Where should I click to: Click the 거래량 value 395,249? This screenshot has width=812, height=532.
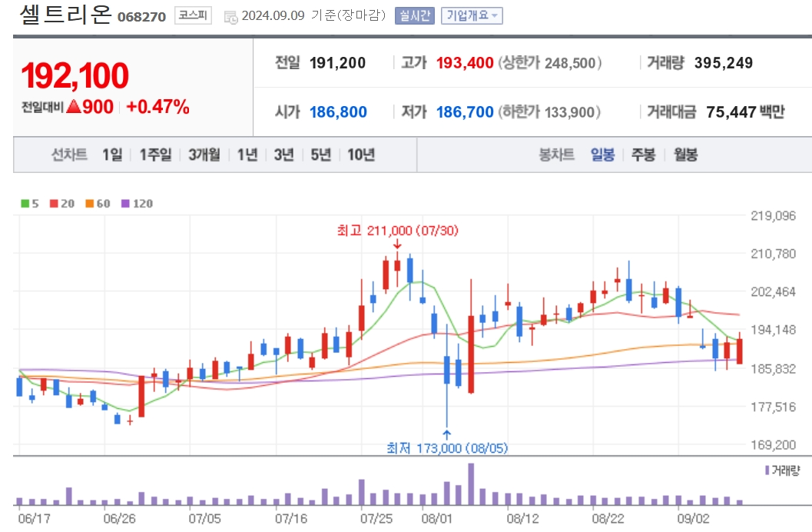[724, 63]
